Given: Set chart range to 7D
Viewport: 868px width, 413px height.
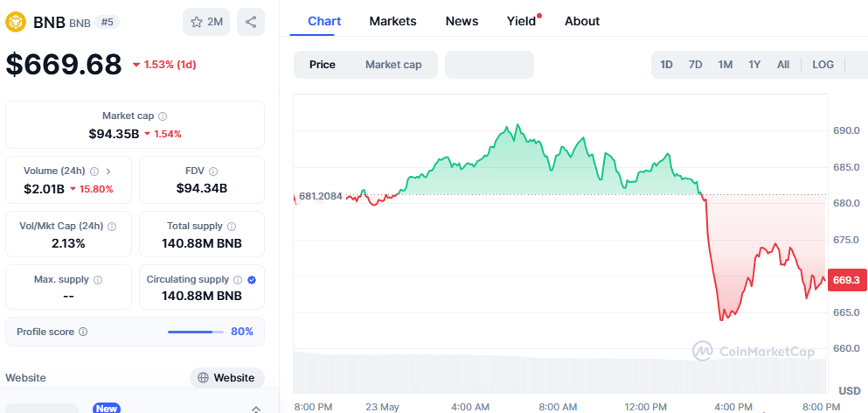Looking at the screenshot, I should click(695, 65).
